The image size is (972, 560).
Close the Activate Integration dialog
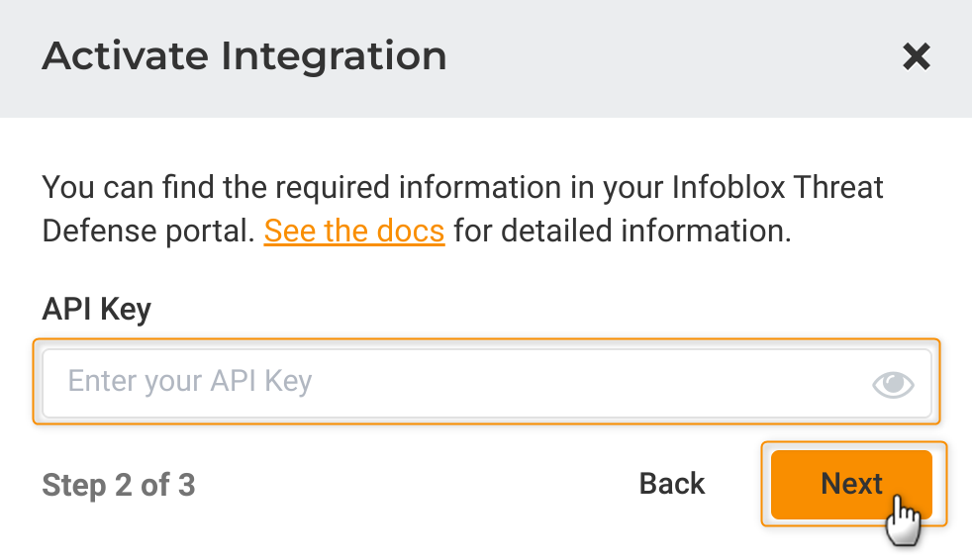click(917, 57)
